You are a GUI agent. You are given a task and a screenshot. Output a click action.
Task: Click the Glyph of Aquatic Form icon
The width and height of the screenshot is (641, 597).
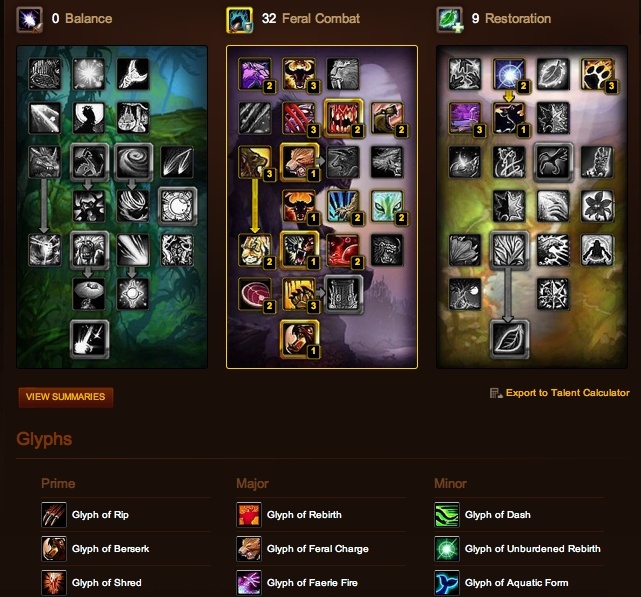pyautogui.click(x=446, y=583)
